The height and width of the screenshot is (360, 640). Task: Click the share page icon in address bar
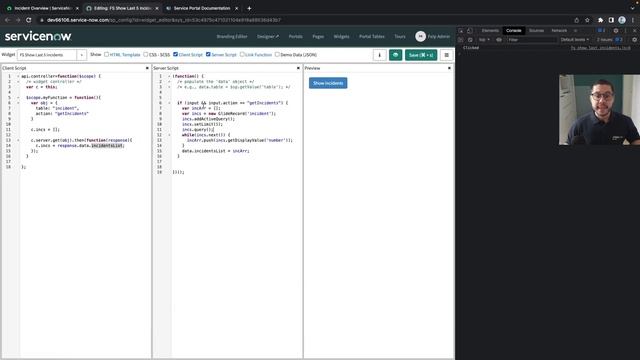(576, 20)
